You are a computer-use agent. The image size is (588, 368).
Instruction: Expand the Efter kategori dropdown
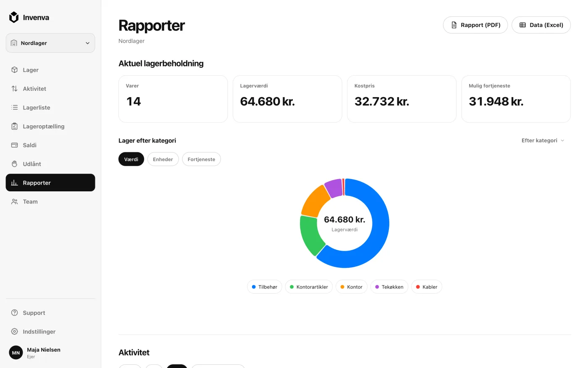[543, 140]
